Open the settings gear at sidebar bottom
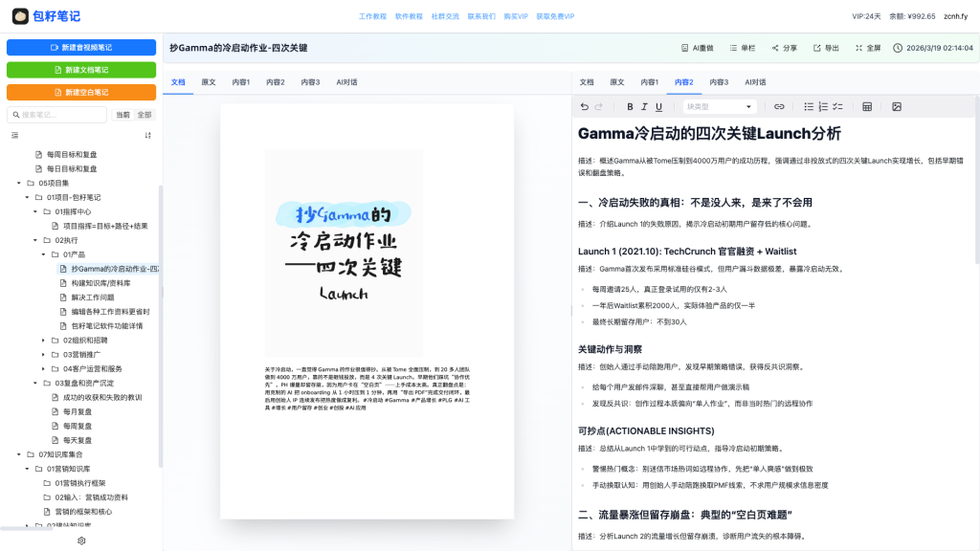The image size is (980, 551). [81, 540]
